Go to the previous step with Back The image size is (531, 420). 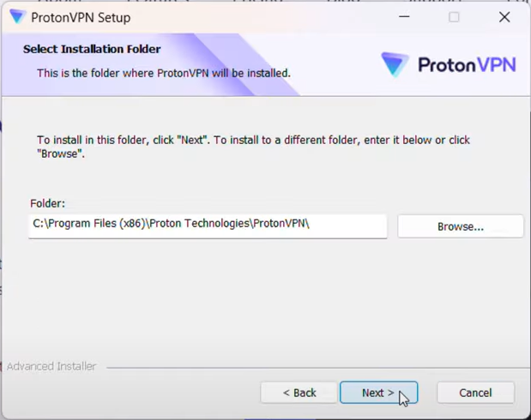(299, 393)
